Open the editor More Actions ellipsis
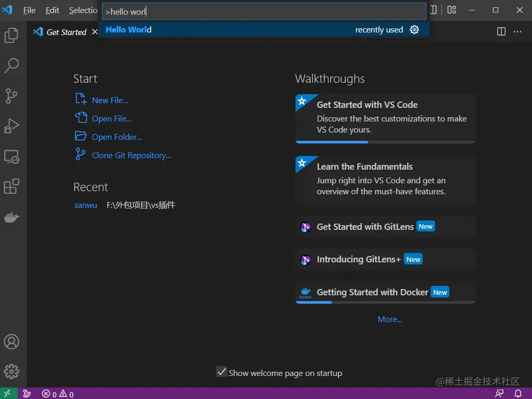The image size is (532, 399). (x=517, y=31)
